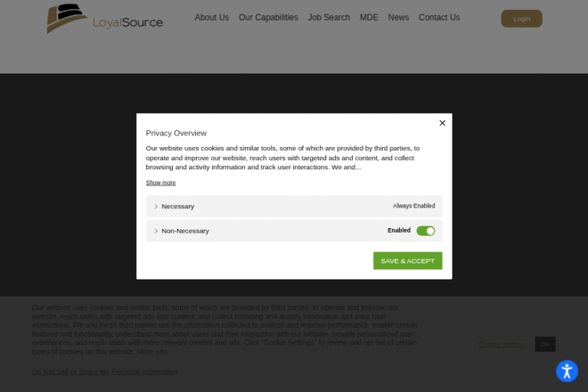Screen dimensions: 588x392
Task: Open the About Us menu
Action: click(211, 18)
